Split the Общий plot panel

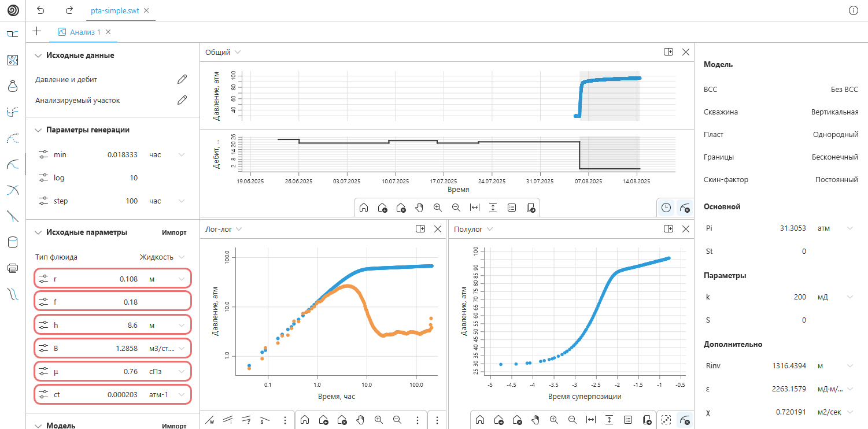[x=668, y=52]
